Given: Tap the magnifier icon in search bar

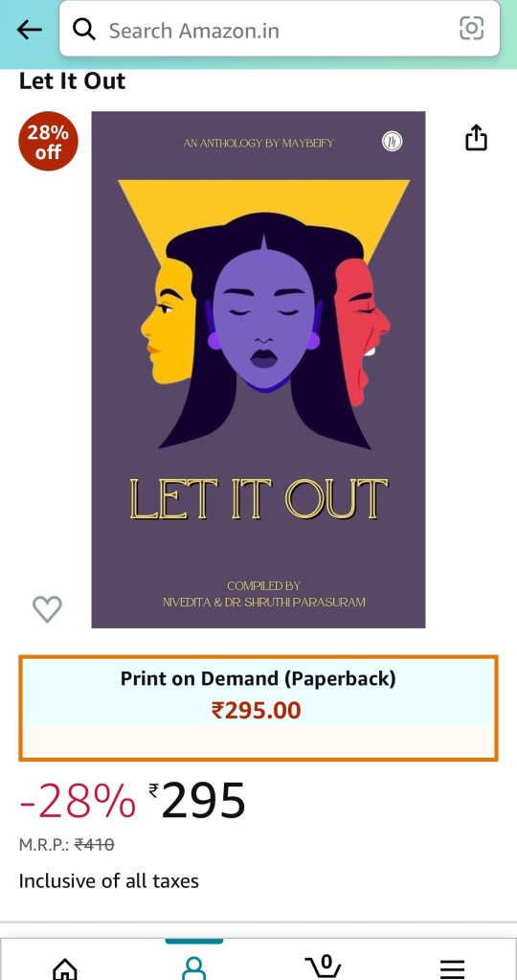Looking at the screenshot, I should click(83, 29).
